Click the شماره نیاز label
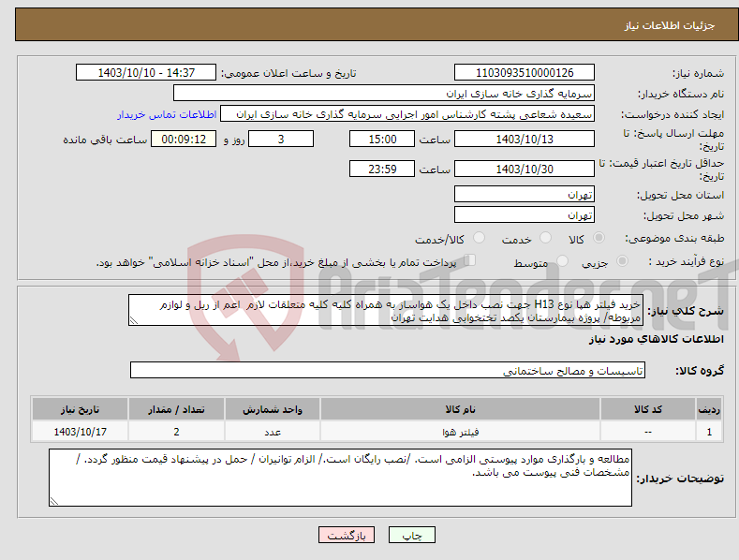The height and width of the screenshot is (560, 739). pos(698,73)
